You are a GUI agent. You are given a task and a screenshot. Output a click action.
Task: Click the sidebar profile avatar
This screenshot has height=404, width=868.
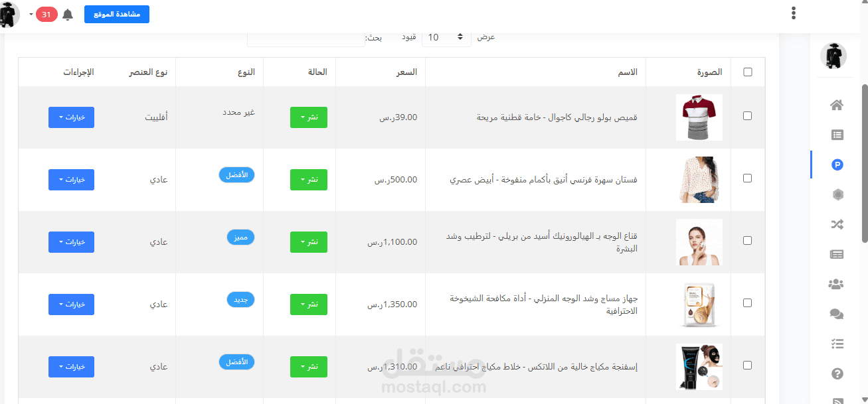point(833,56)
